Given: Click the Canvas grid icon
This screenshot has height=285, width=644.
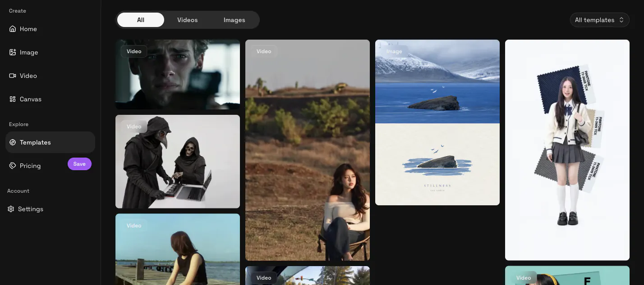Looking at the screenshot, I should pyautogui.click(x=13, y=99).
